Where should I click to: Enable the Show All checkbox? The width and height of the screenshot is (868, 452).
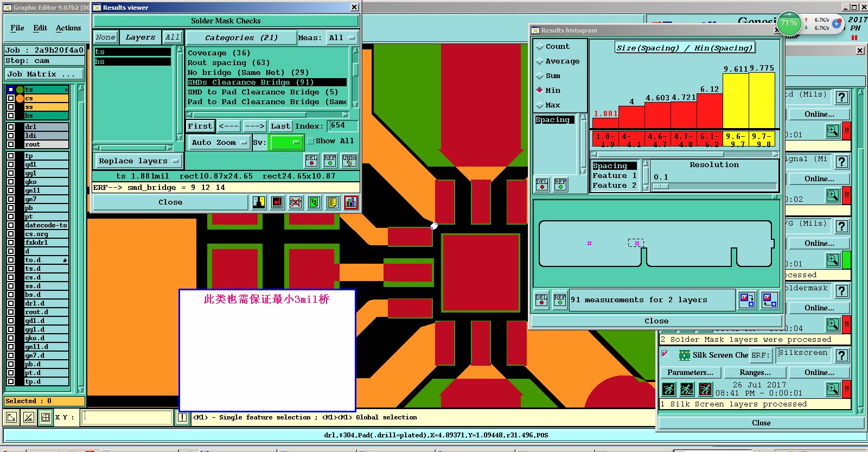pos(311,141)
